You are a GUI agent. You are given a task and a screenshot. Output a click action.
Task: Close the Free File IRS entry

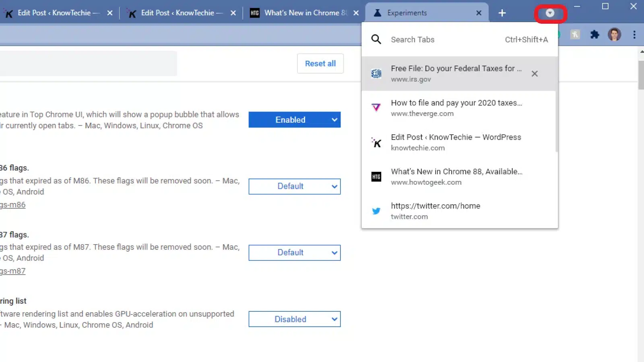535,74
